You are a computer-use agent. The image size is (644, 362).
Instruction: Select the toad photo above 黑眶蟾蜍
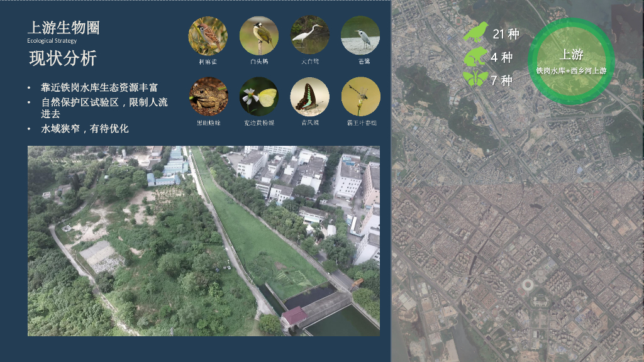[x=209, y=97]
